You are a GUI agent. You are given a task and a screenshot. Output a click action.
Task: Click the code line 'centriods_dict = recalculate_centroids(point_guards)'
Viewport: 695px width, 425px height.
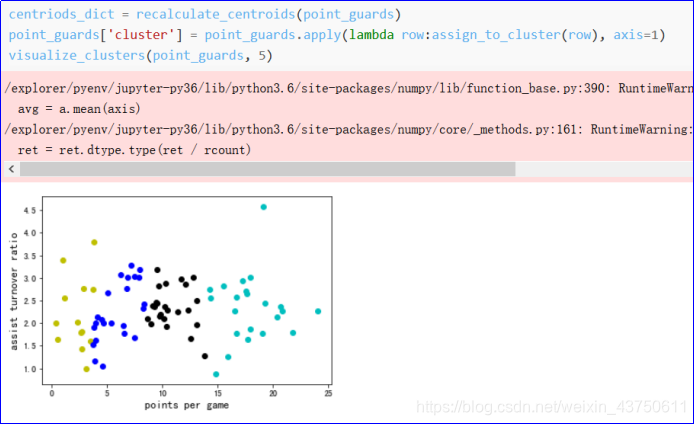pos(205,14)
